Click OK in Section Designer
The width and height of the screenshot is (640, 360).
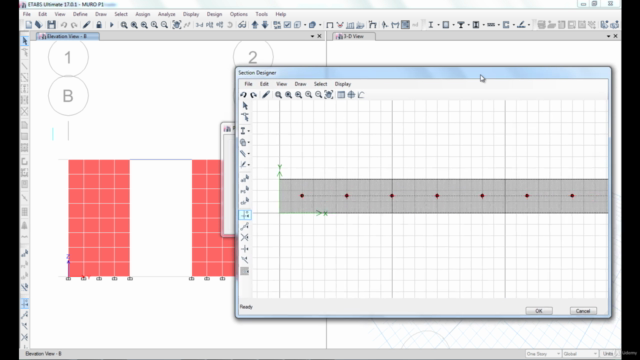pyautogui.click(x=539, y=311)
